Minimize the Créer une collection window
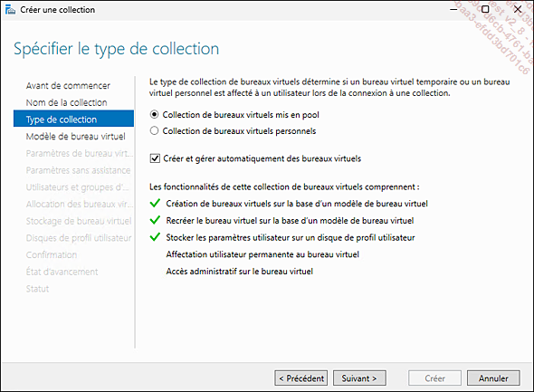Viewport: 534px width, 392px height. (x=453, y=10)
